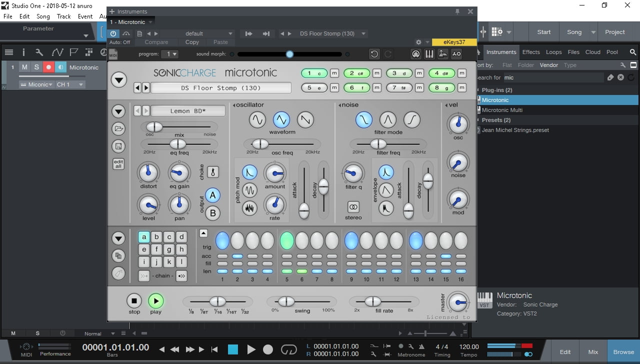
Task: Show the keyboard icon in plugin header
Action: [x=429, y=54]
